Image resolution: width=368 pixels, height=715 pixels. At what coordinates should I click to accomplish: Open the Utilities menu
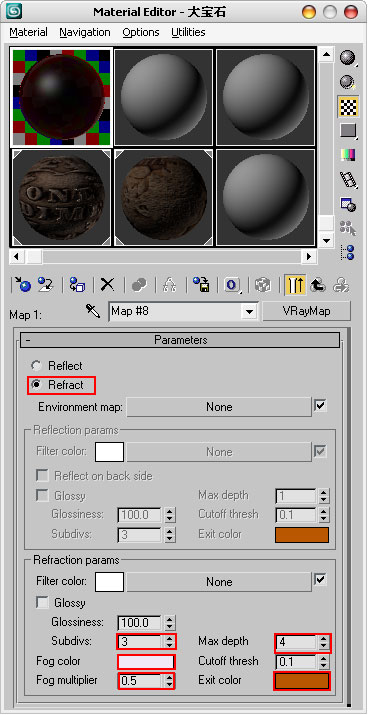click(188, 32)
